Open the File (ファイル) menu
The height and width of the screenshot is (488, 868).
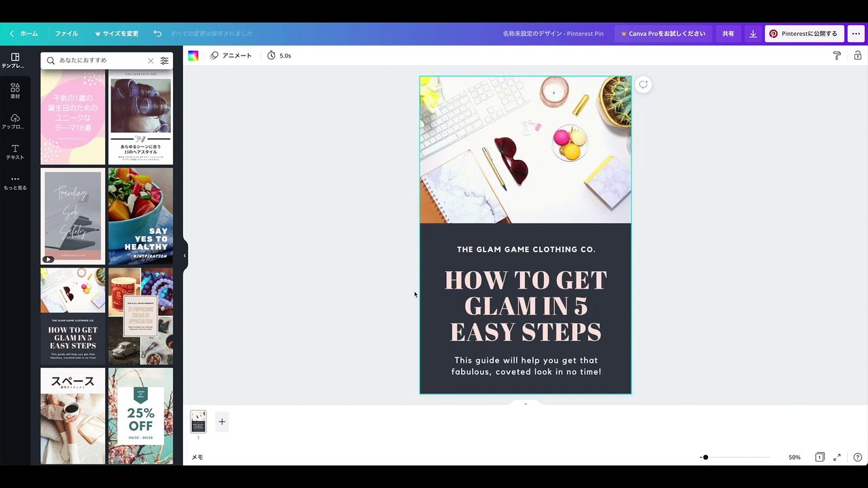[x=66, y=33]
